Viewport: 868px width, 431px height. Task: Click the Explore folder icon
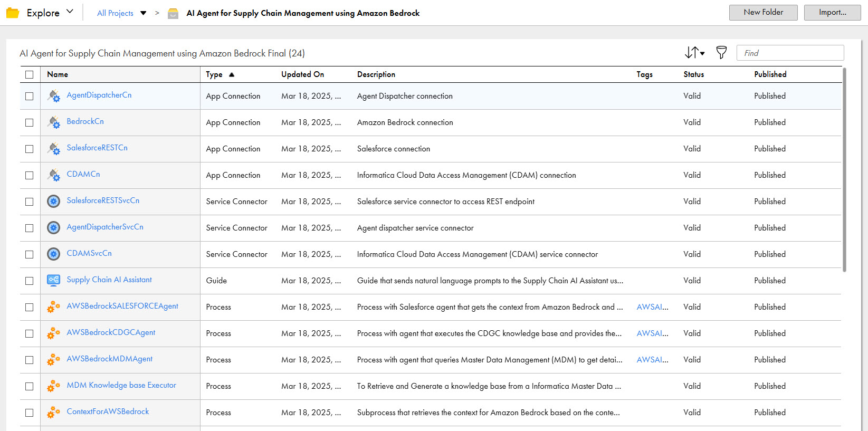coord(13,13)
